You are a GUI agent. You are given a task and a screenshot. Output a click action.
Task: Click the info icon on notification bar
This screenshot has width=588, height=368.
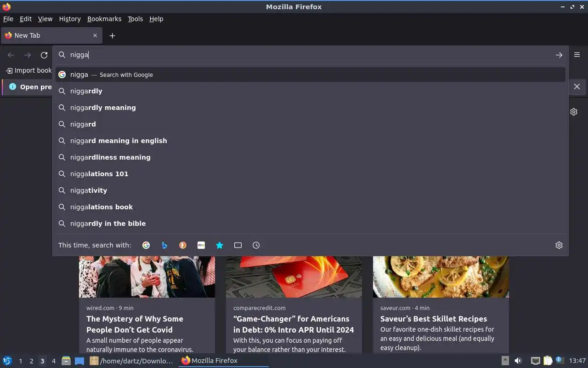pos(12,86)
